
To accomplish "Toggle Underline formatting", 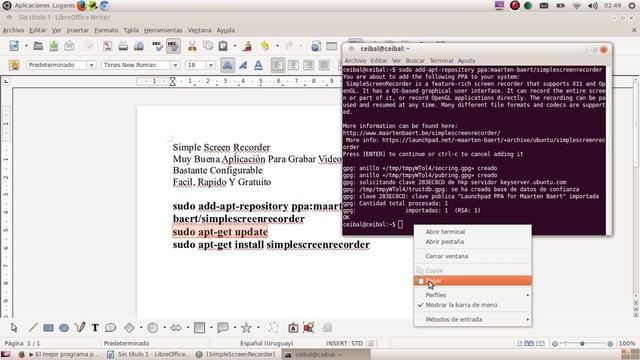I will 258,65.
